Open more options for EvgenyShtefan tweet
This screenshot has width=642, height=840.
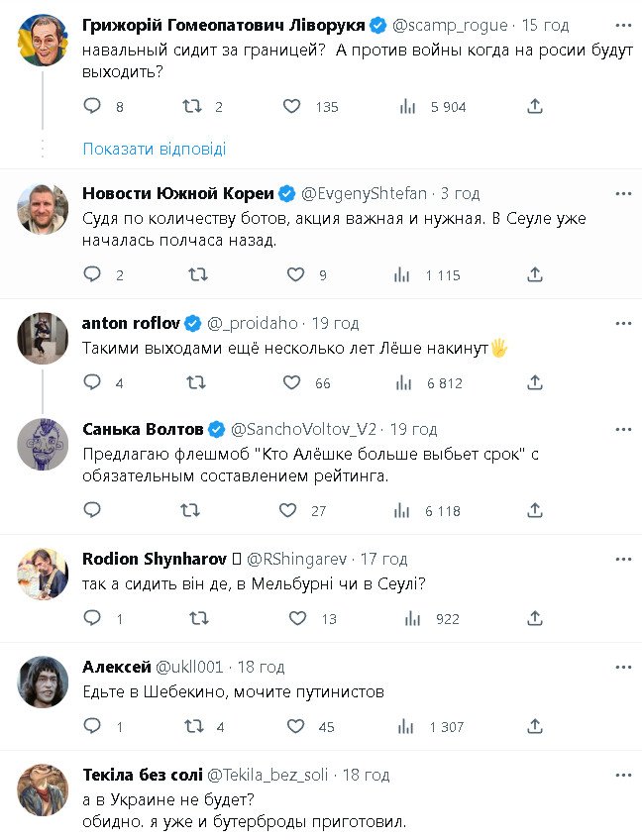[x=623, y=193]
